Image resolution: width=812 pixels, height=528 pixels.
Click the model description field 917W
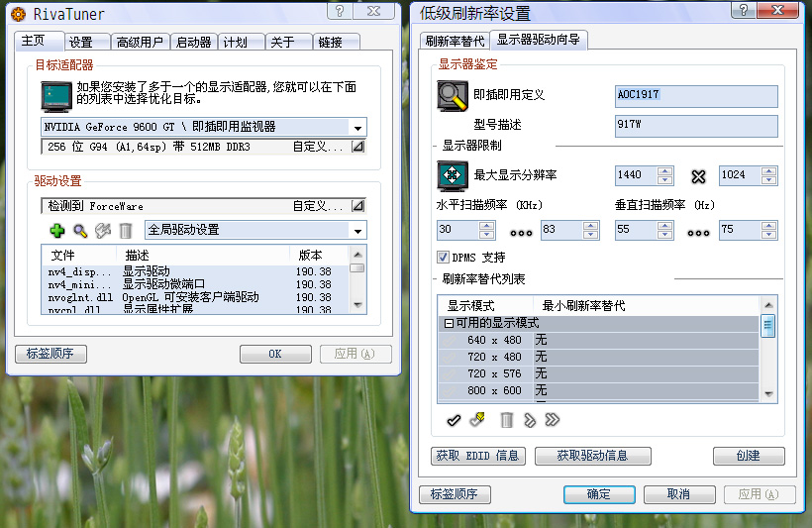pos(696,126)
